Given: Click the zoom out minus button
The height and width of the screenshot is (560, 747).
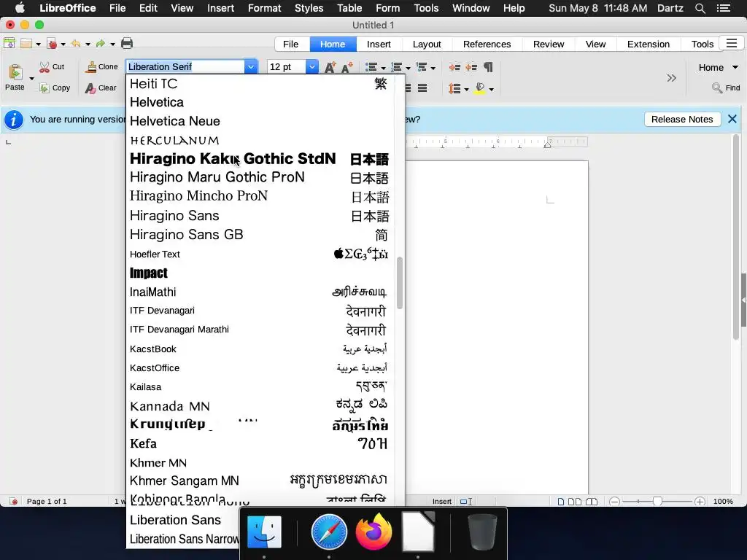Looking at the screenshot, I should pos(614,502).
